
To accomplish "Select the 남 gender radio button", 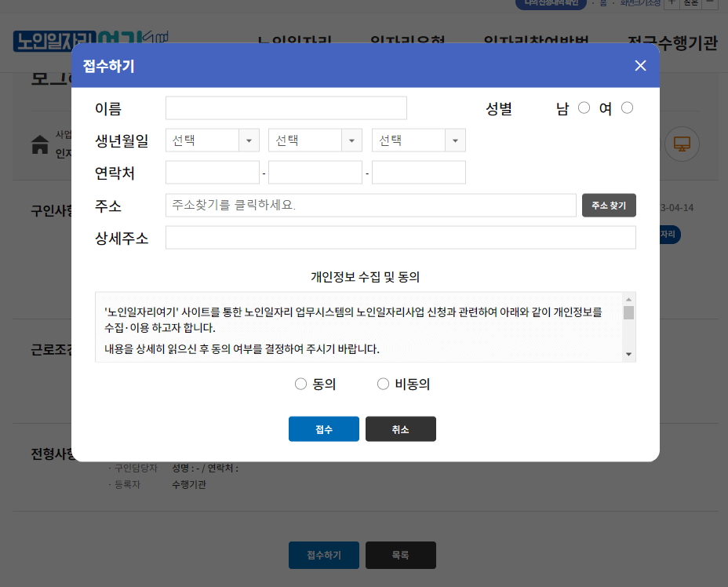I will [x=584, y=108].
